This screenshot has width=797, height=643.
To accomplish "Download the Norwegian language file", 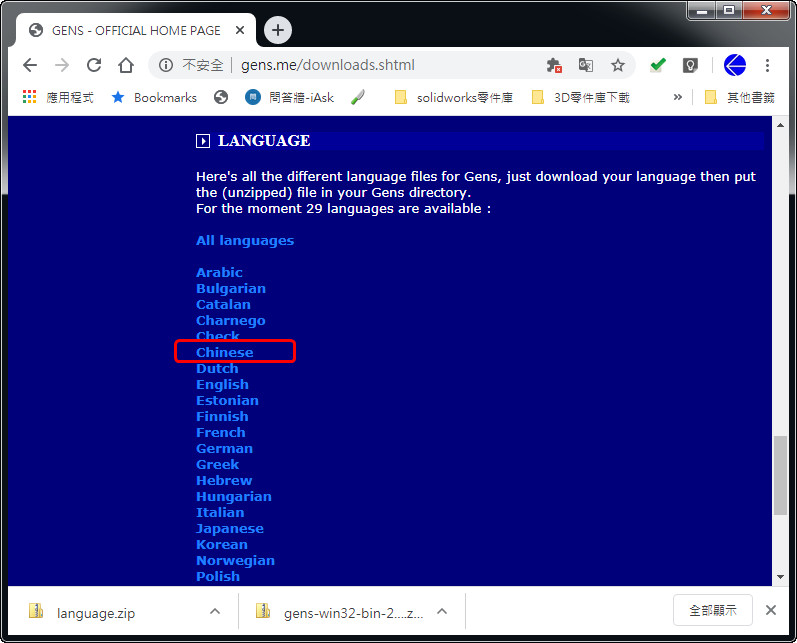I will click(x=235, y=561).
